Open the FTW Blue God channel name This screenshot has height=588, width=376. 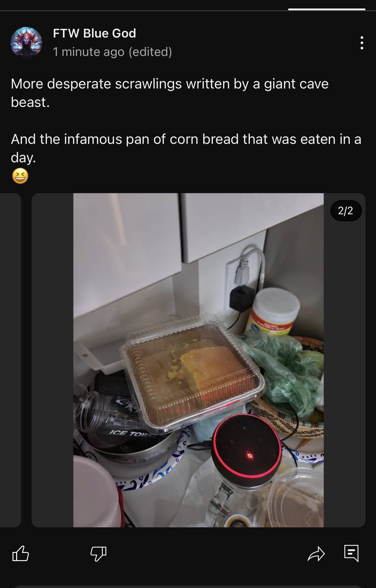pyautogui.click(x=94, y=33)
